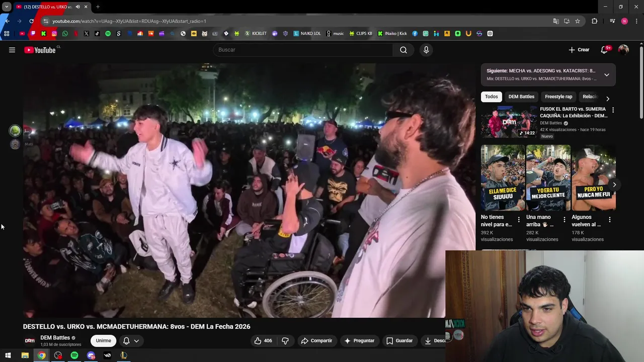Image resolution: width=644 pixels, height=362 pixels.
Task: Select the DEM Battles filter chip
Action: pos(521,97)
